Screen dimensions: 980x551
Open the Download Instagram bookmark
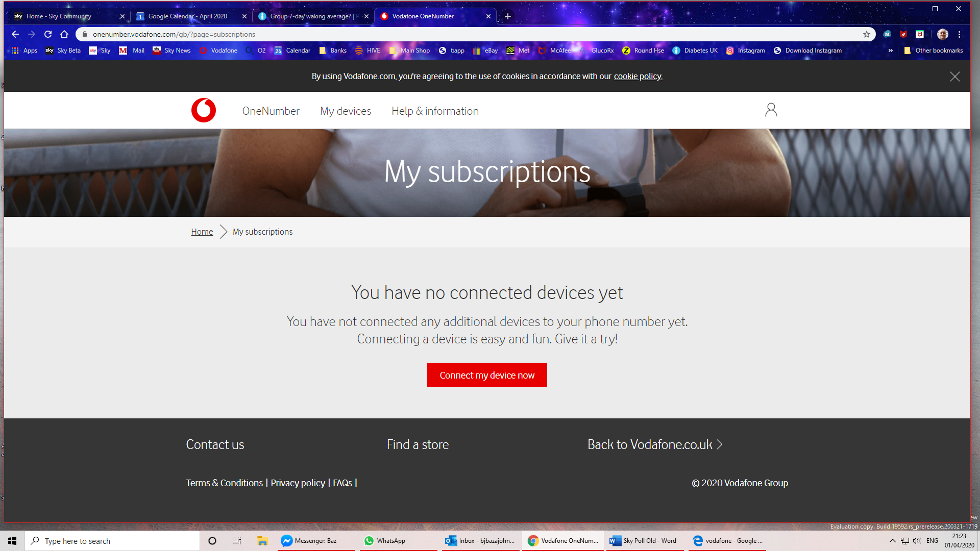[807, 51]
